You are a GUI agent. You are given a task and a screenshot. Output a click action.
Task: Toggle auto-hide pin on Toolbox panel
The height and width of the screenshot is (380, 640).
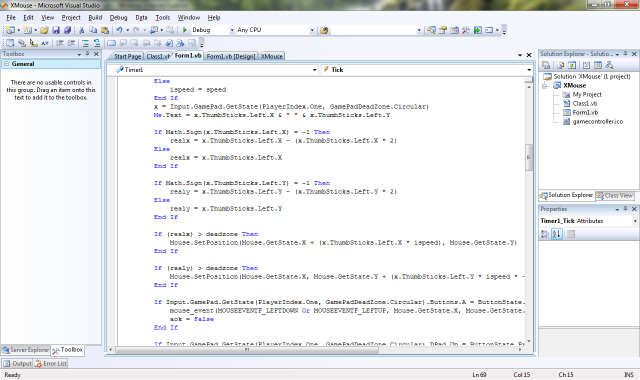[87, 54]
